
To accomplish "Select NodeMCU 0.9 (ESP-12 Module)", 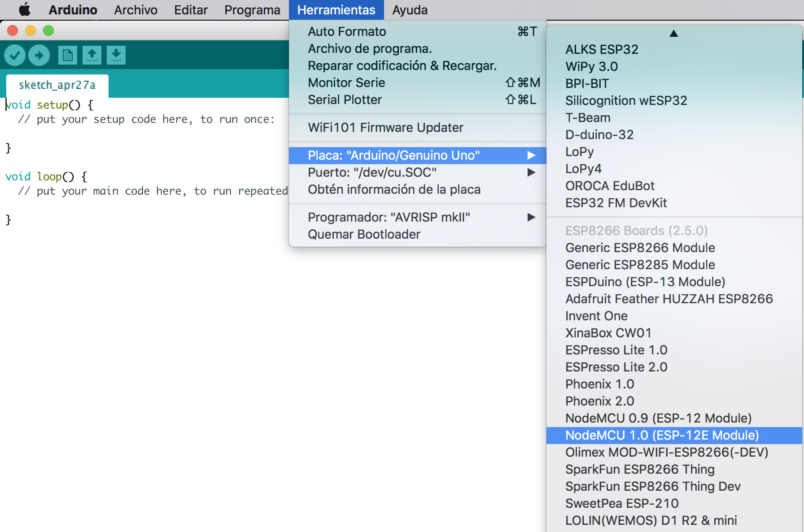I will coord(674,418).
